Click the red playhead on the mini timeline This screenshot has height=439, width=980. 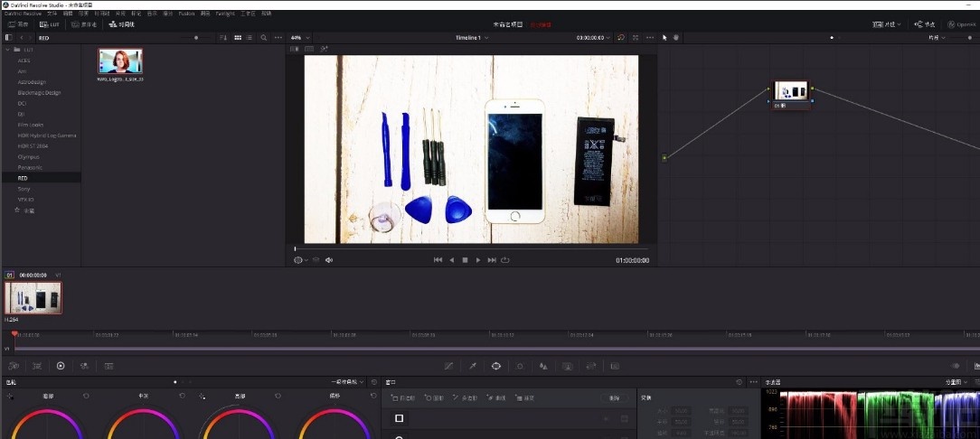pyautogui.click(x=14, y=334)
